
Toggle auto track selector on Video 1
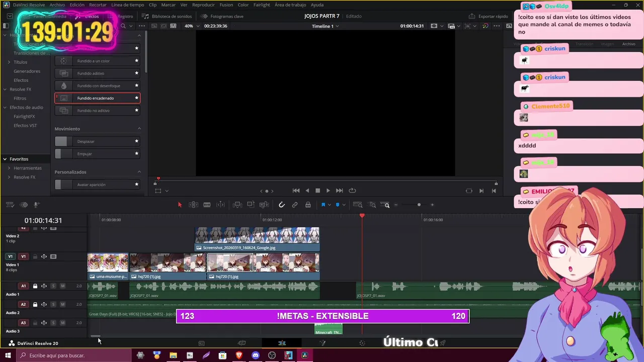44,256
